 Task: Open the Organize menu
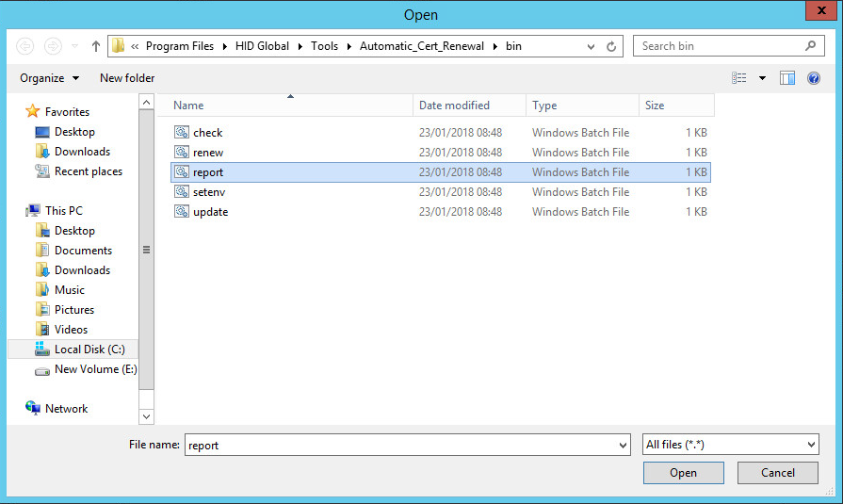coord(49,78)
